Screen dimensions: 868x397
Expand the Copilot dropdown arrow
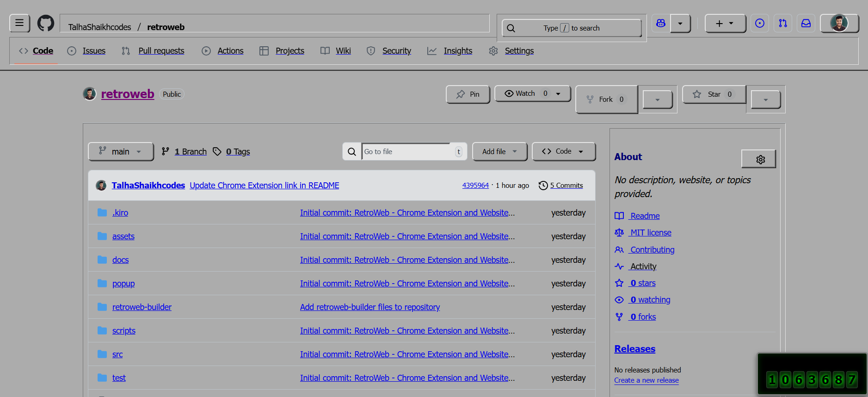(x=680, y=23)
